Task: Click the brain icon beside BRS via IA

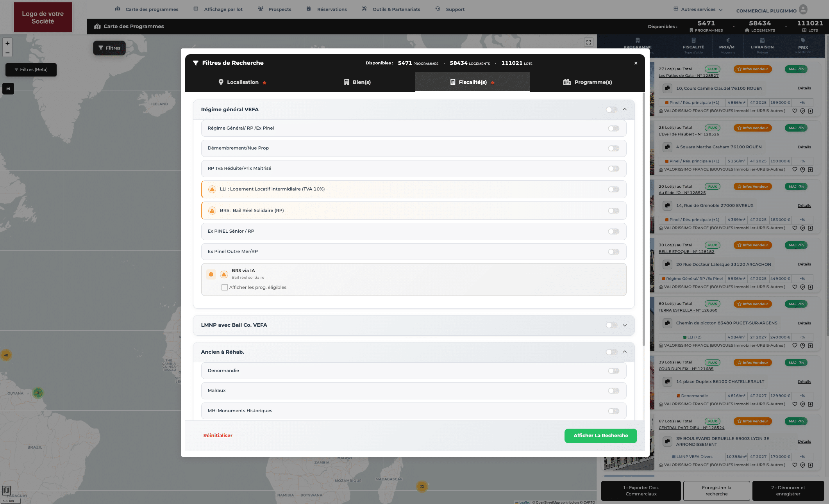Action: coord(211,274)
